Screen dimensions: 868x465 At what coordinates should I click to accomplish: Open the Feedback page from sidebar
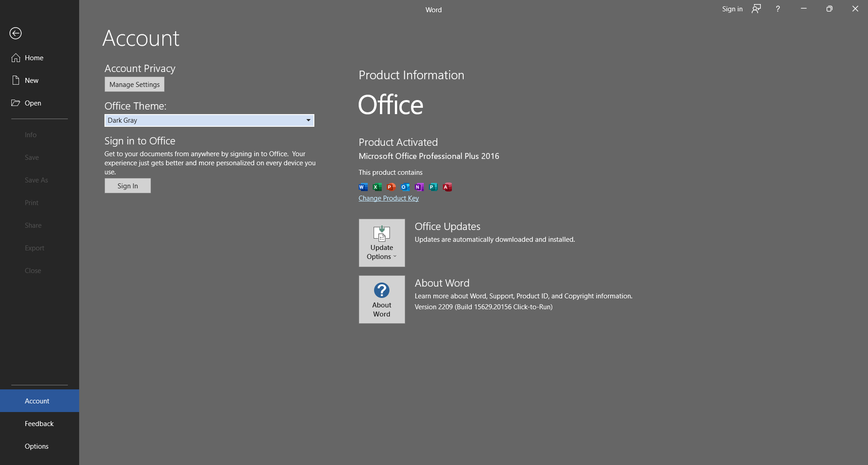click(x=39, y=423)
